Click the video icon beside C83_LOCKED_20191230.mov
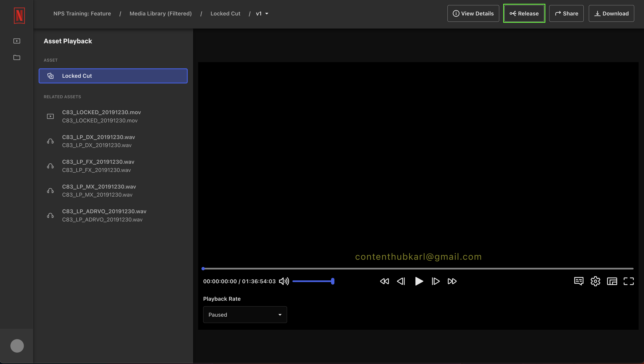This screenshot has height=364, width=644. pyautogui.click(x=51, y=117)
